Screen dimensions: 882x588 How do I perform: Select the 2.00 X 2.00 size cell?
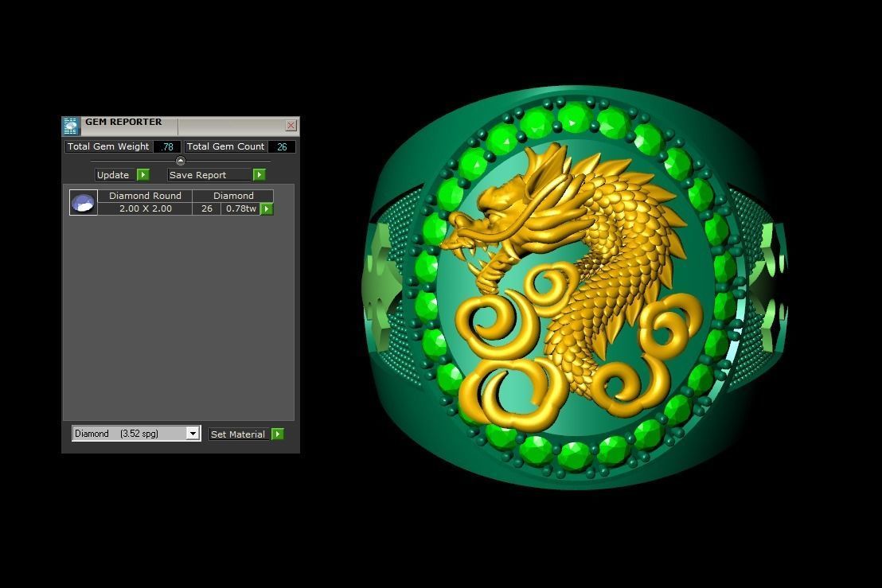[x=145, y=208]
